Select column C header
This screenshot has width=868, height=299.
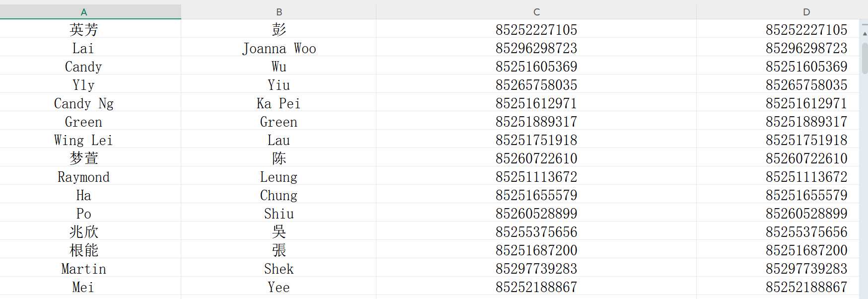click(536, 12)
